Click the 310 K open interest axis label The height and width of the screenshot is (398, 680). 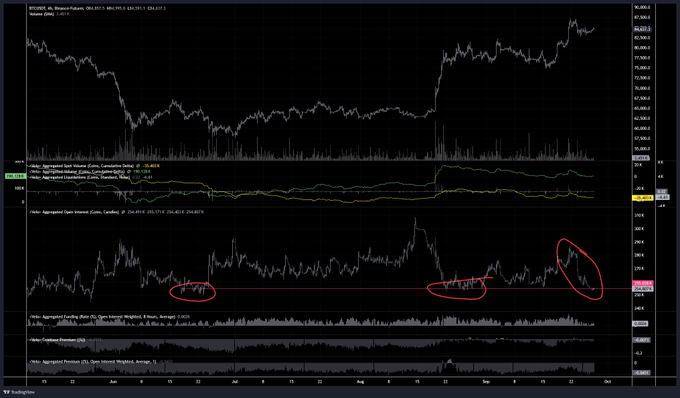tap(639, 215)
